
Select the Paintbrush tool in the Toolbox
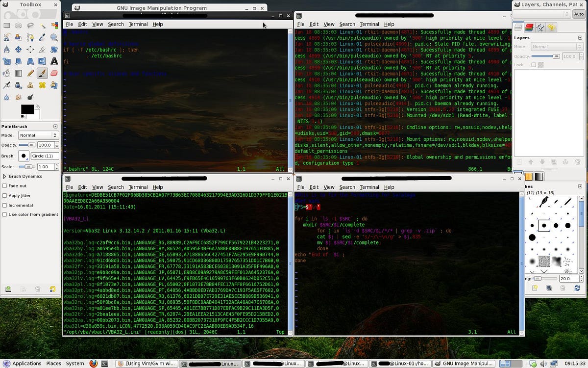pyautogui.click(x=41, y=73)
